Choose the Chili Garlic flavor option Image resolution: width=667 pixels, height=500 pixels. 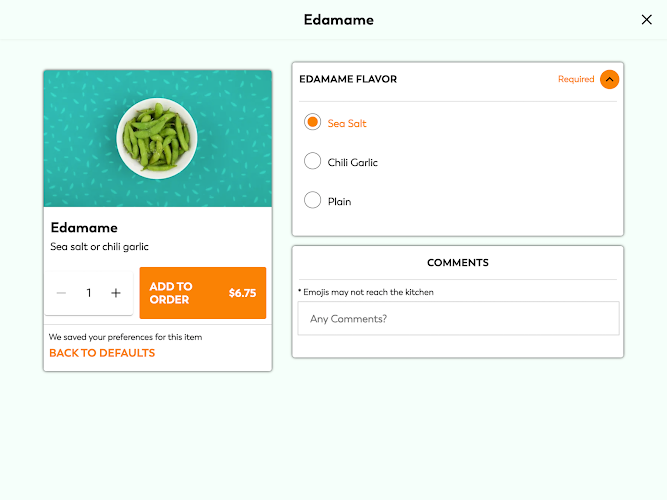pos(312,161)
